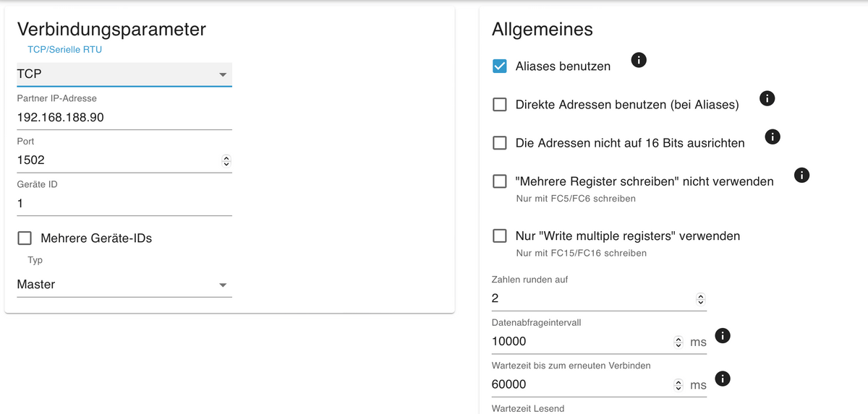The height and width of the screenshot is (414, 868).
Task: Click info icon for 16 Bits ausrichten
Action: tap(773, 137)
